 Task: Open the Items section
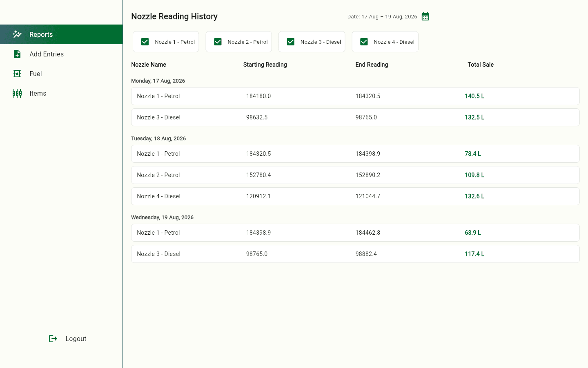click(61, 93)
